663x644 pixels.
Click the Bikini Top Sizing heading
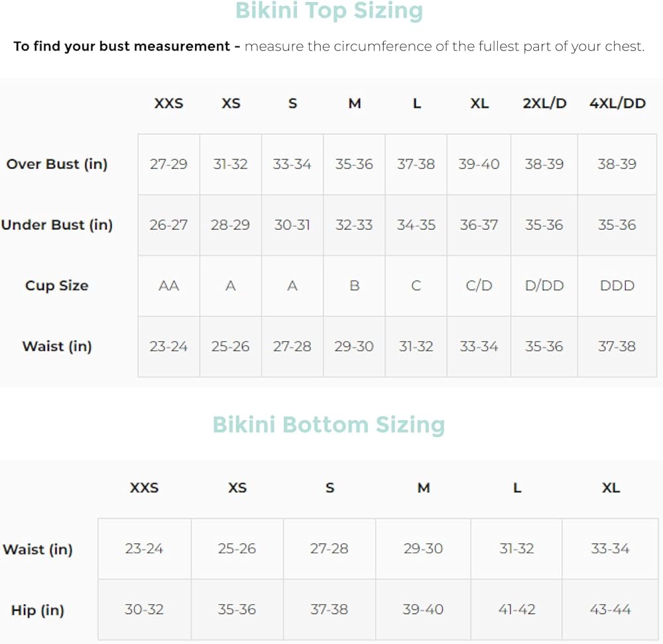329,11
